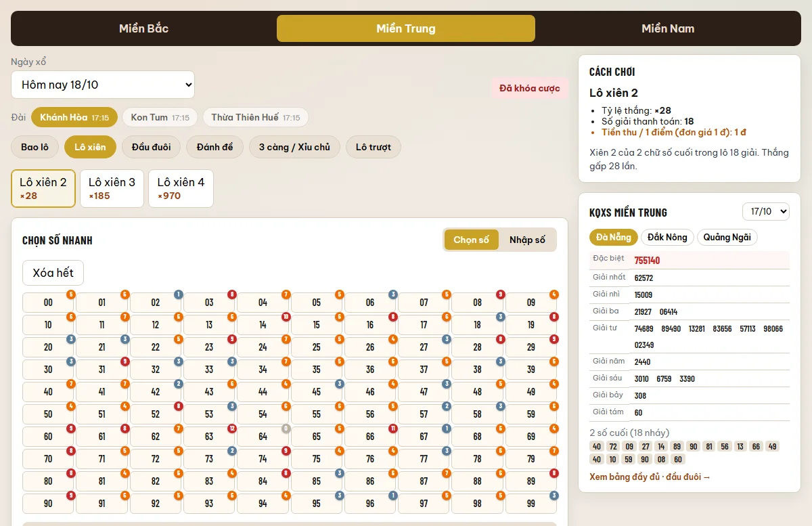Open 3 càng / Xỉu chủ bet type
Screen dimensions: 812x526
pyautogui.click(x=294, y=147)
